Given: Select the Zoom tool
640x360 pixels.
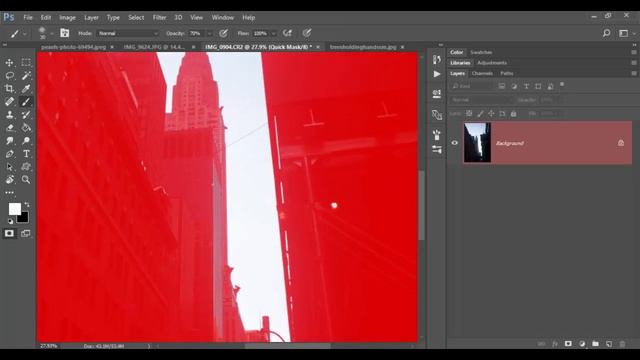Looking at the screenshot, I should [x=26, y=180].
